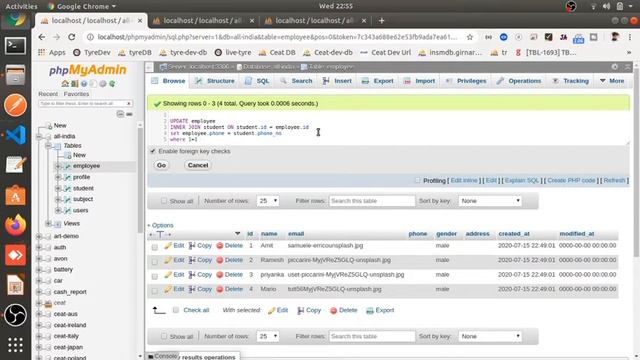Select row checkbox for Ramesh
This screenshot has height=360, width=640.
pos(154,262)
